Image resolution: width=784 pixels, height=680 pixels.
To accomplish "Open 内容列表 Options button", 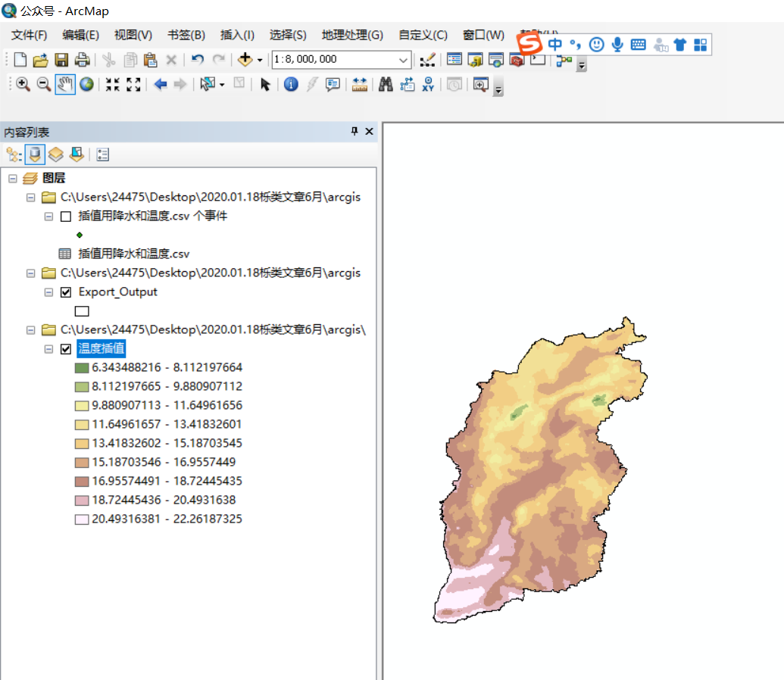I will 102,155.
